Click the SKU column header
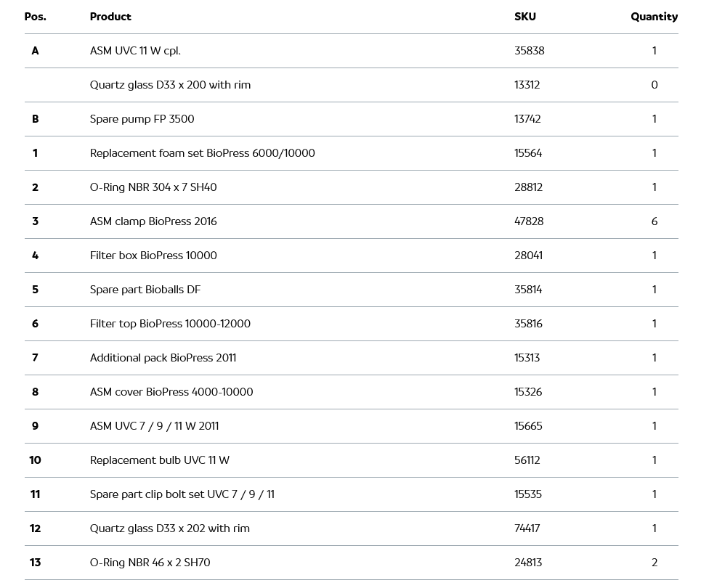The height and width of the screenshot is (588, 701). tap(524, 17)
